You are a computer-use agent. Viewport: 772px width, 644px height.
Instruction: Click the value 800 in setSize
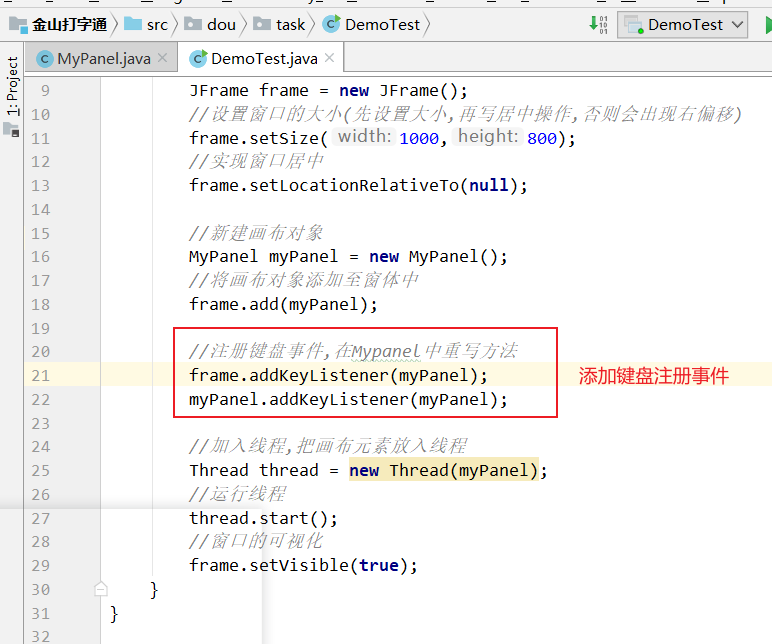point(542,138)
